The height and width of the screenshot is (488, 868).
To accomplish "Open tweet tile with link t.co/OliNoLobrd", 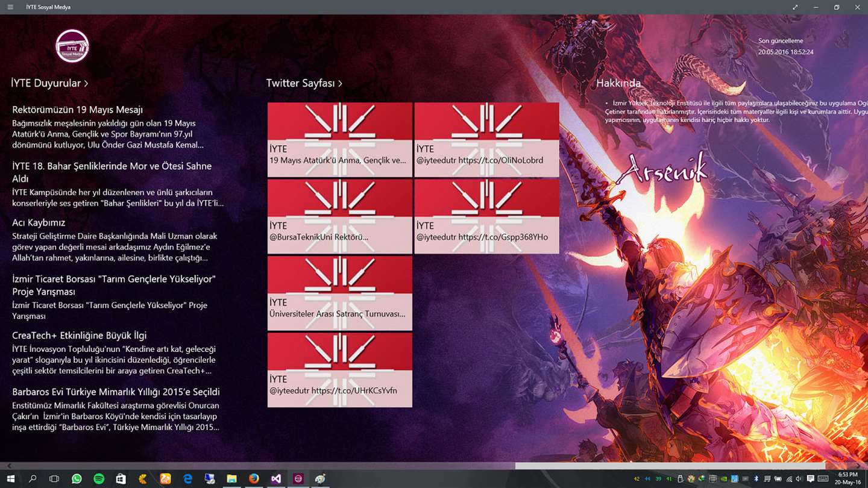I will [x=486, y=139].
